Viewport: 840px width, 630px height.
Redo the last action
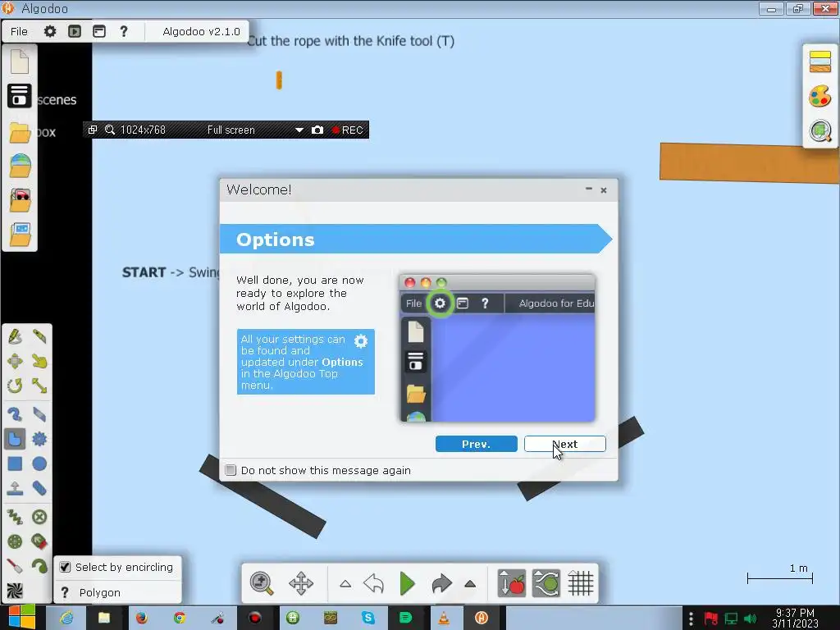441,583
